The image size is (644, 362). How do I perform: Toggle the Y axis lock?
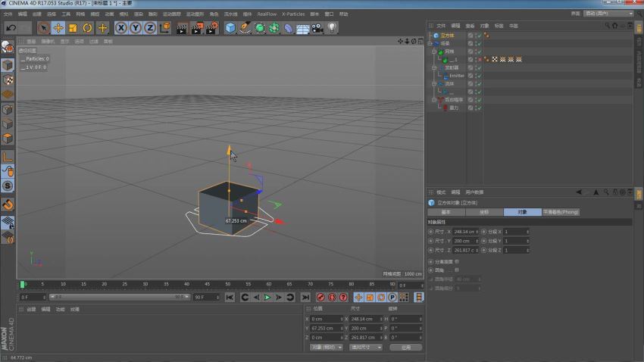136,28
